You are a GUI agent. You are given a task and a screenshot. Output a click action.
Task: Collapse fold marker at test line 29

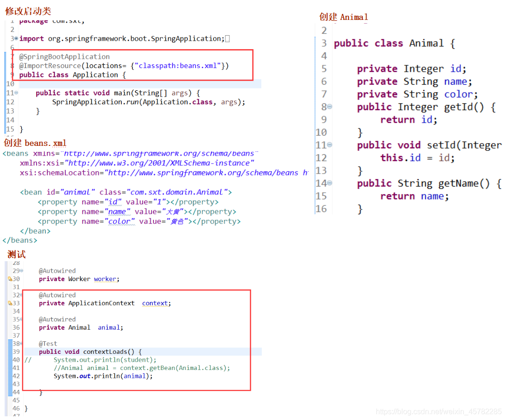tap(22, 270)
